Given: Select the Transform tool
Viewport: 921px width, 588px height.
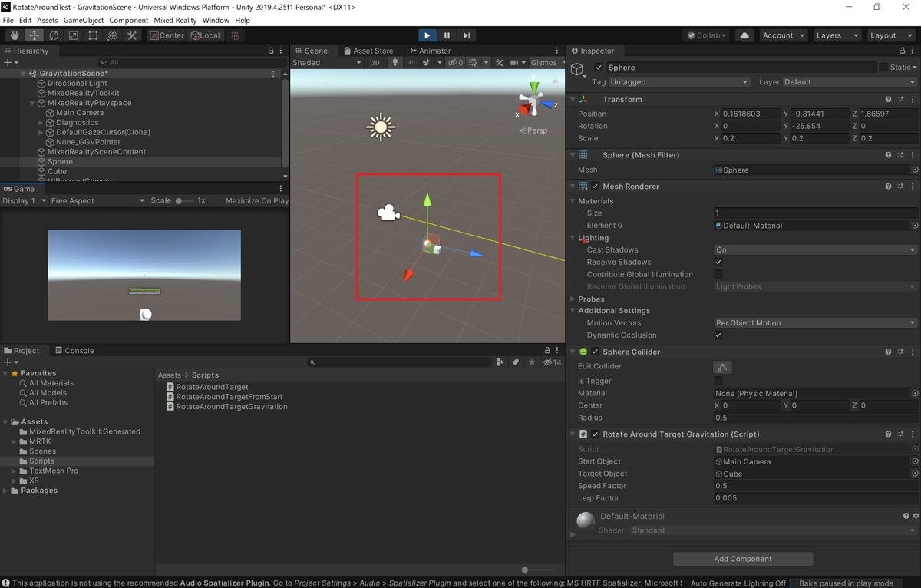Looking at the screenshot, I should click(x=112, y=35).
